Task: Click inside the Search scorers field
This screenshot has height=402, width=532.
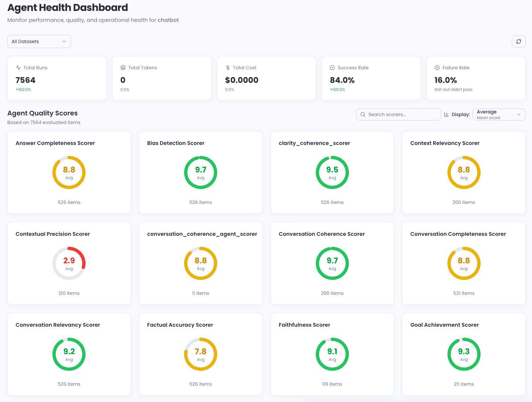Action: pyautogui.click(x=398, y=114)
